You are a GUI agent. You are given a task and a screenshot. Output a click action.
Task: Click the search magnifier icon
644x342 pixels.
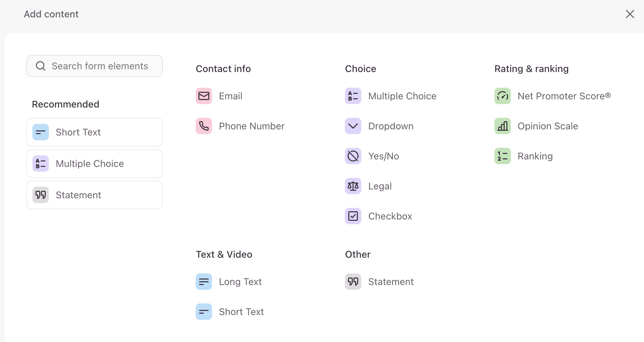(x=41, y=66)
